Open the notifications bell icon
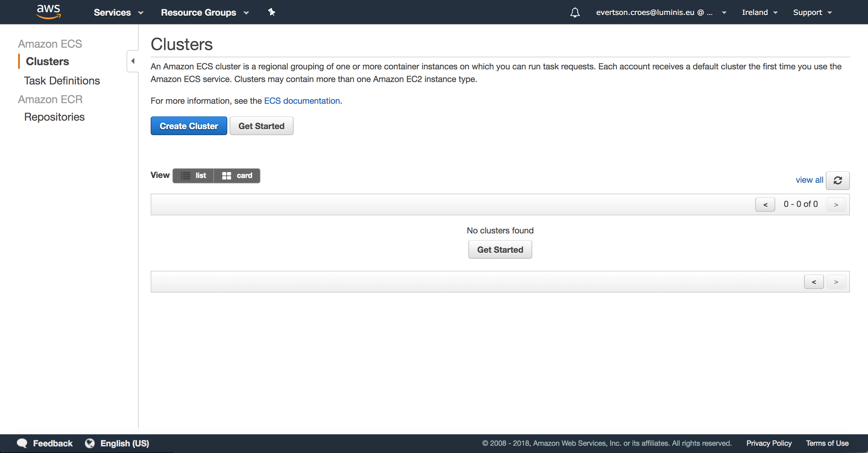868x453 pixels. click(x=575, y=12)
